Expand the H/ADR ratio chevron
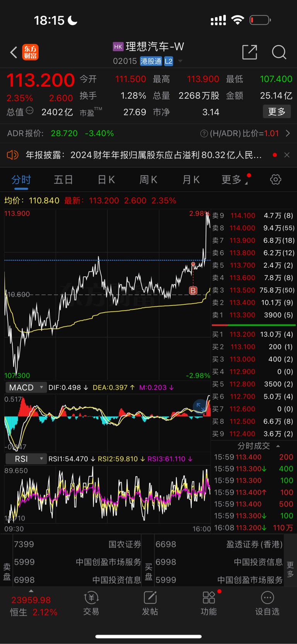 point(288,133)
